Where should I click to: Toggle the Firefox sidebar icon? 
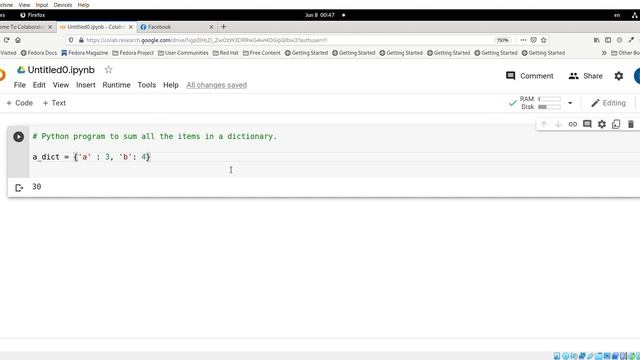click(608, 40)
